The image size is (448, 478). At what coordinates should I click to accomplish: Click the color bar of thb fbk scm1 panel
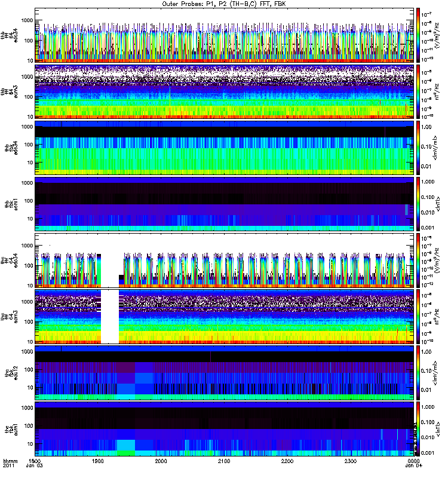click(418, 204)
